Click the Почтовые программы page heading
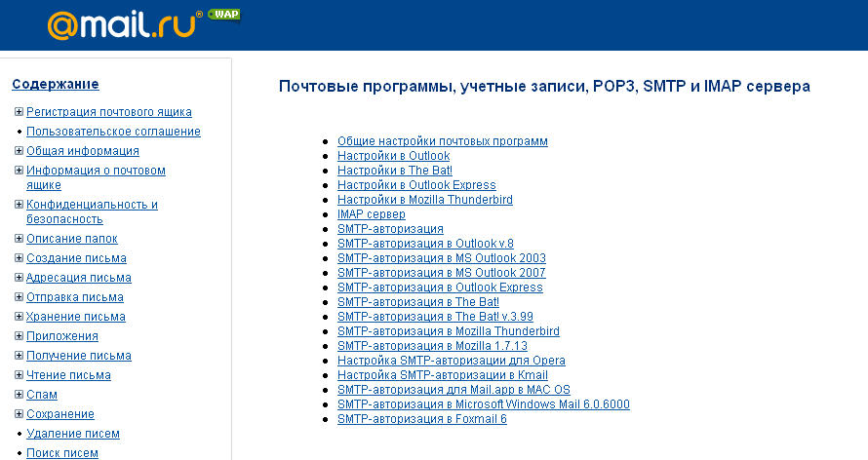This screenshot has height=460, width=868. [x=544, y=86]
